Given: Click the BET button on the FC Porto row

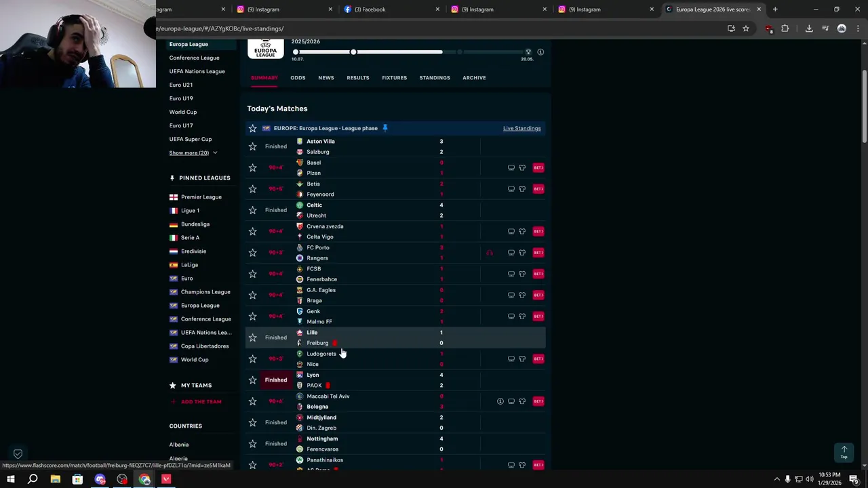Looking at the screenshot, I should (538, 252).
